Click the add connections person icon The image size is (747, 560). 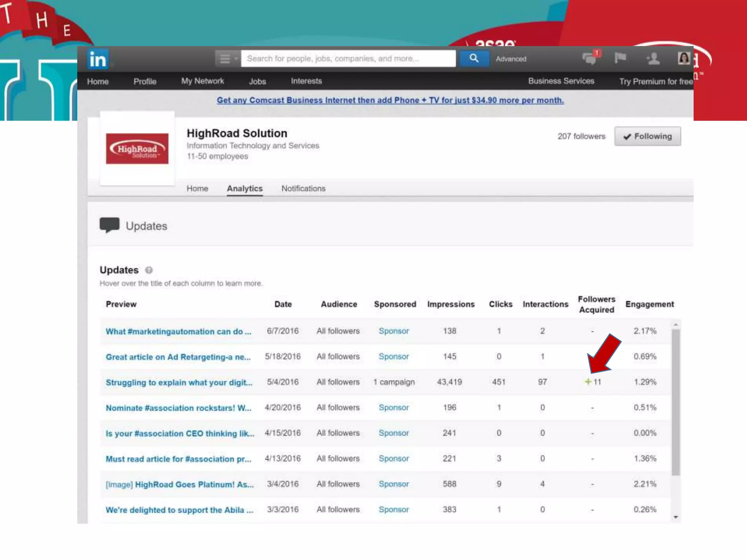click(x=653, y=58)
